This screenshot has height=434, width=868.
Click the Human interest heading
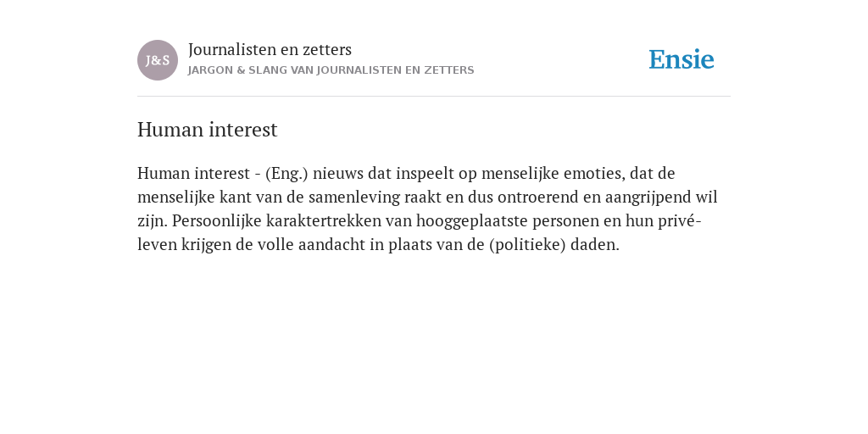point(207,130)
